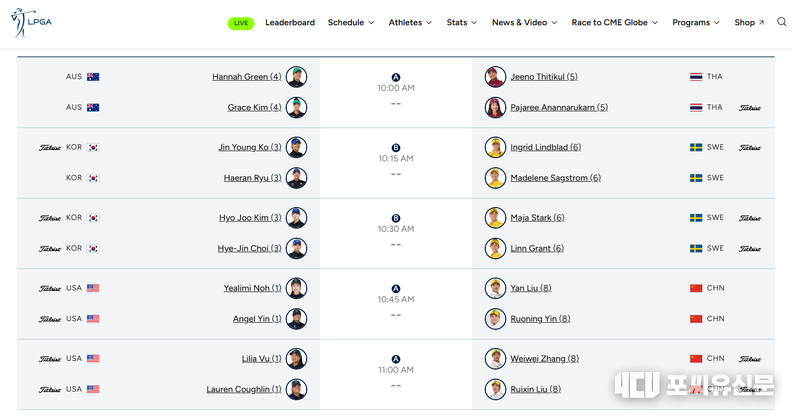Open the Leaderboard menu item

pos(290,22)
